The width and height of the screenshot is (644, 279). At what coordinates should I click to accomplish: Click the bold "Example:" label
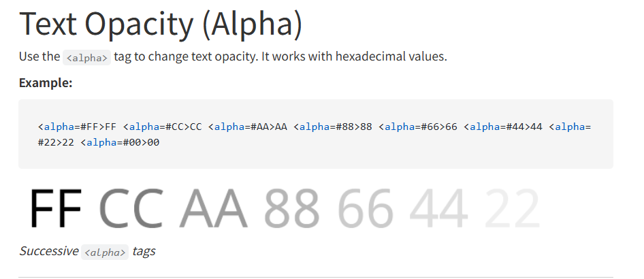[46, 83]
